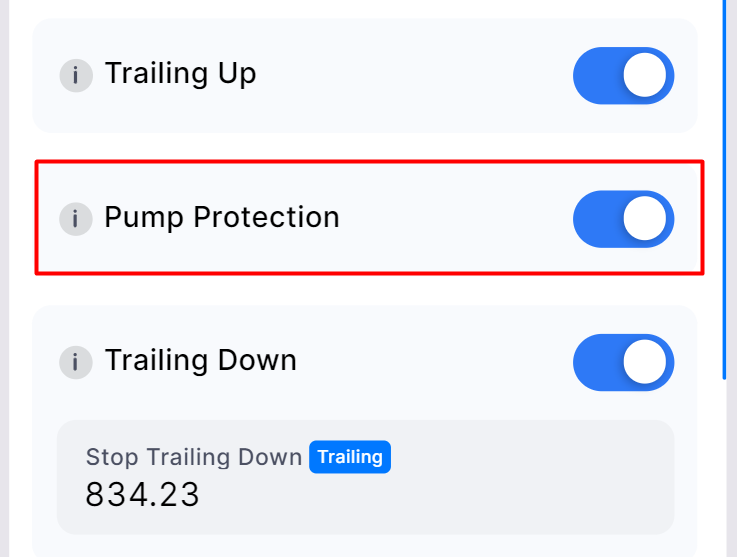
Task: Open the Trailing Up info icon
Action: pyautogui.click(x=76, y=76)
